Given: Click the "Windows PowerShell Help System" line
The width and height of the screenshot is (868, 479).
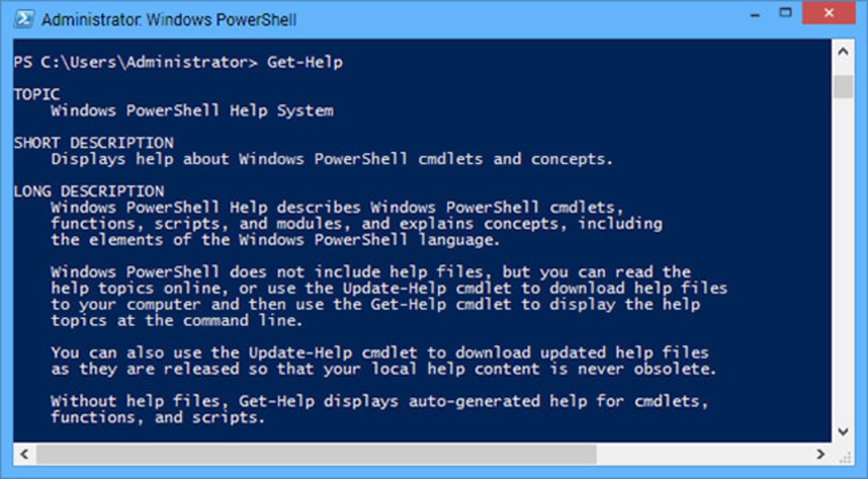Looking at the screenshot, I should (x=192, y=111).
